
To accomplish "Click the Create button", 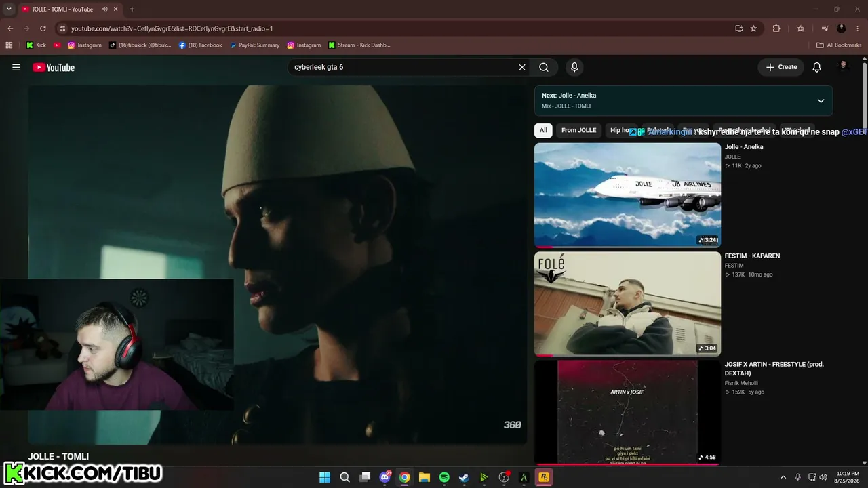I will (x=781, y=67).
